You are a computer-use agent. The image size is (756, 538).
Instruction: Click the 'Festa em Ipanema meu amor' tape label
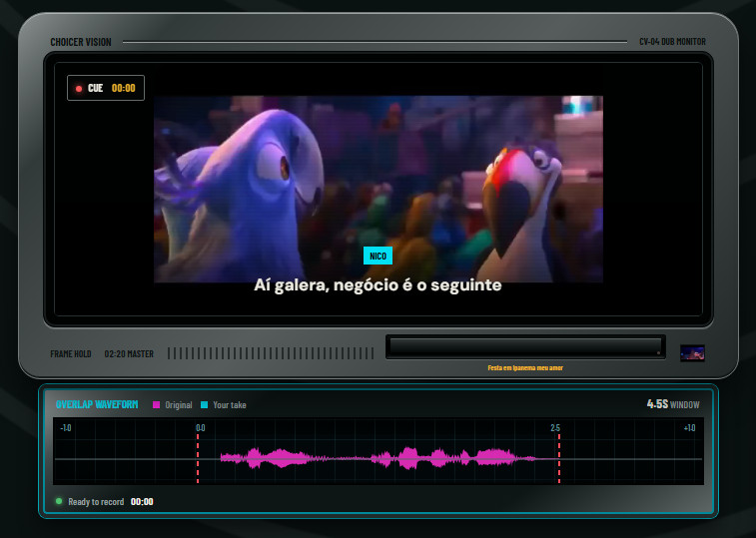[525, 368]
